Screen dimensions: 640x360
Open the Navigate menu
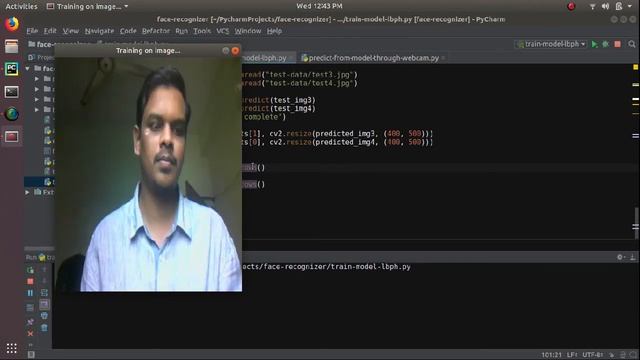pyautogui.click(x=99, y=31)
